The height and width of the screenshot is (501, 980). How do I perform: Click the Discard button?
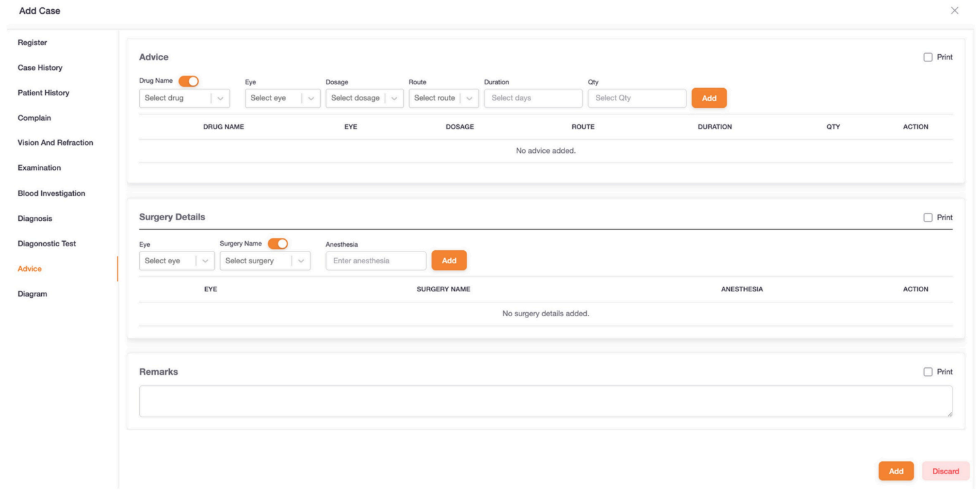click(945, 471)
